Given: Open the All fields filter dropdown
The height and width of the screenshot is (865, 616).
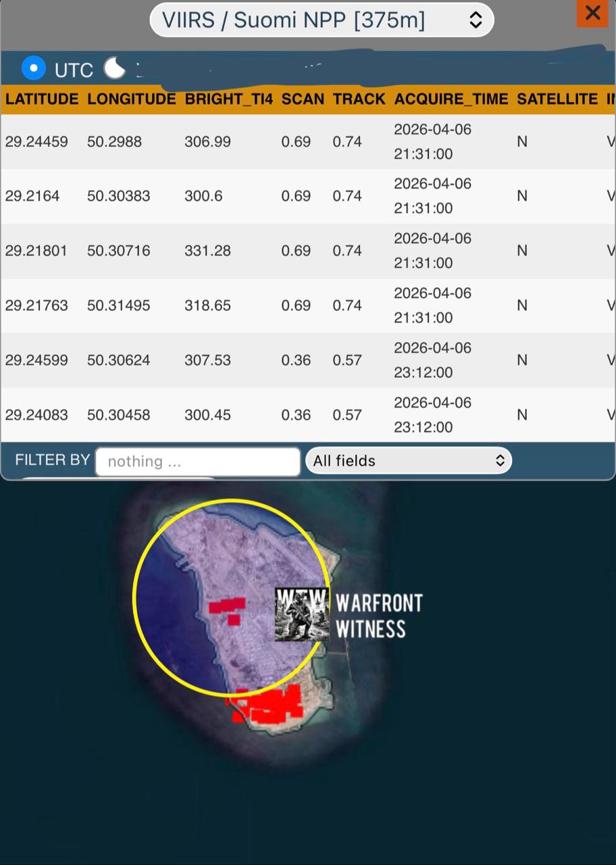Looking at the screenshot, I should point(409,461).
